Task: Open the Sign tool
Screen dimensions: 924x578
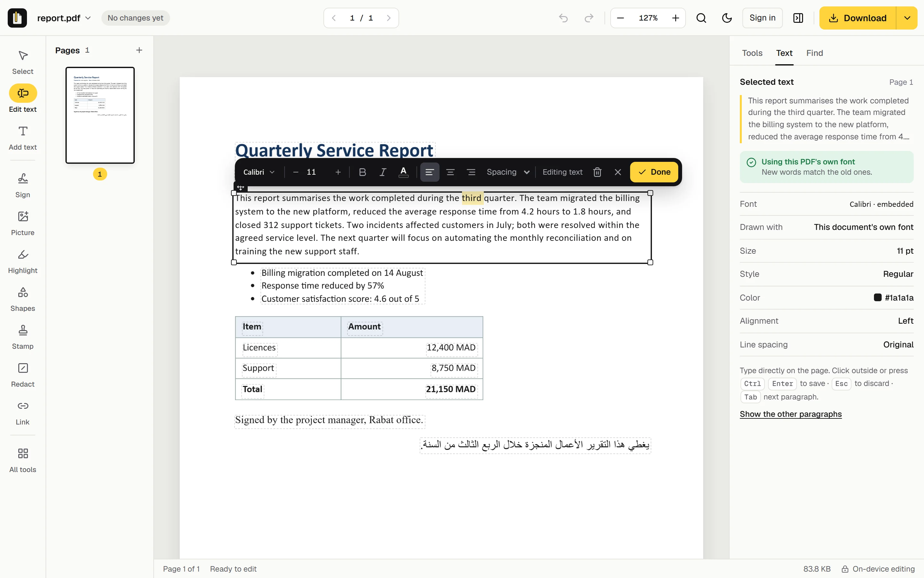Action: 22,186
